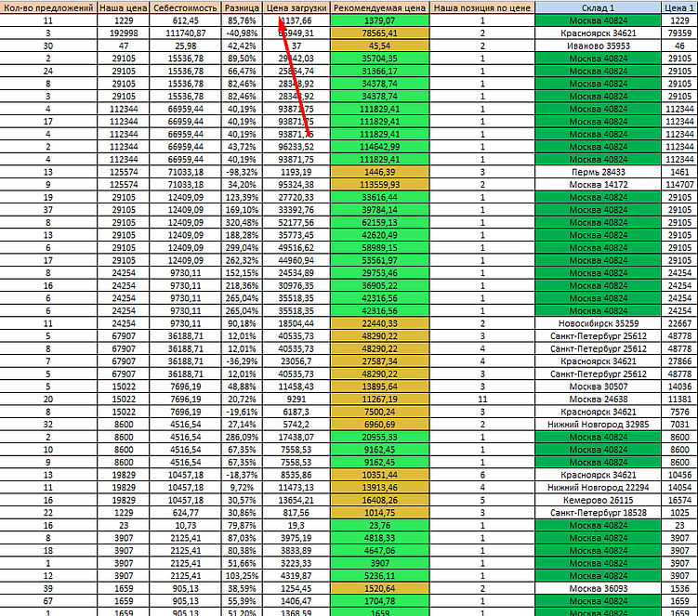The height and width of the screenshot is (616, 698).
Task: Select the 'Наша цена' column header
Action: (x=124, y=7)
